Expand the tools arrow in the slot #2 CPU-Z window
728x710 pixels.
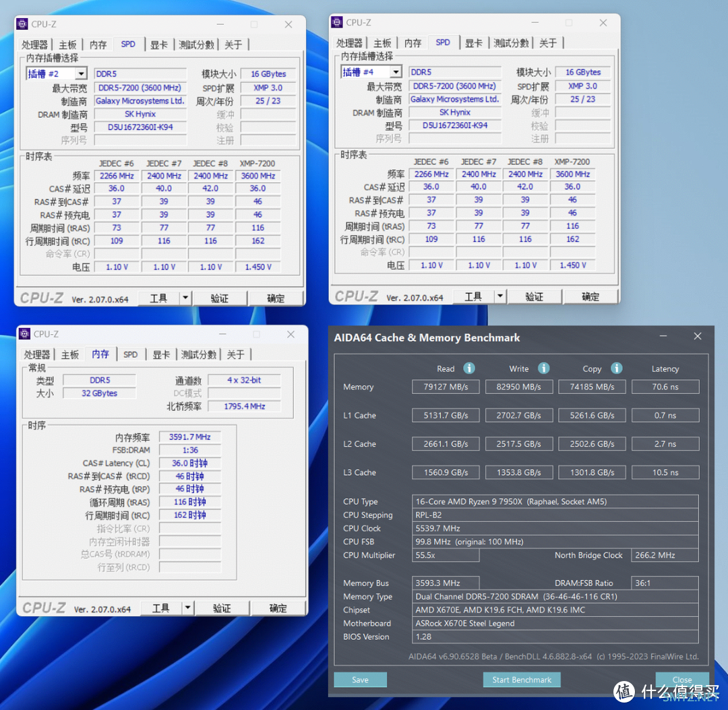pyautogui.click(x=185, y=298)
